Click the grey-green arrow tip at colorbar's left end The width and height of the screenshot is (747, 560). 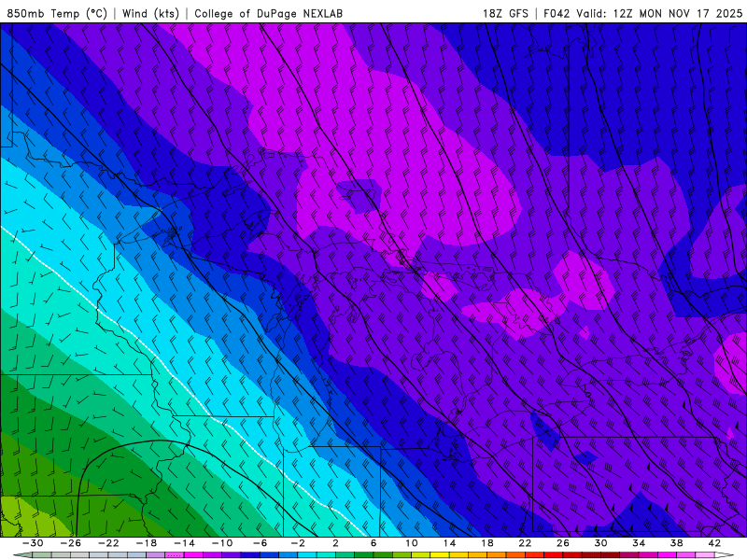tap(22, 555)
